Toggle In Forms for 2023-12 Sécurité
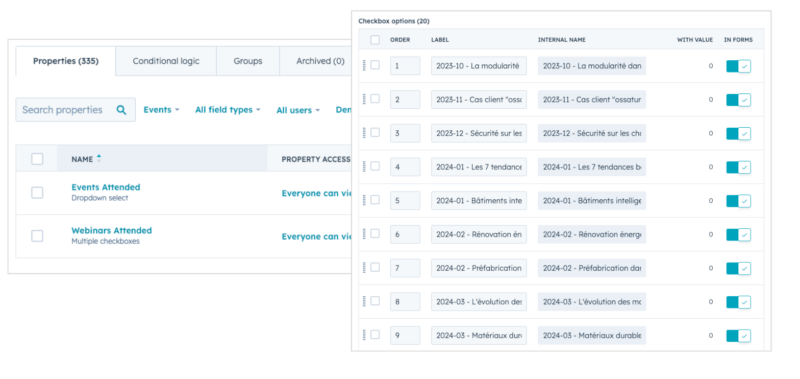 point(738,134)
